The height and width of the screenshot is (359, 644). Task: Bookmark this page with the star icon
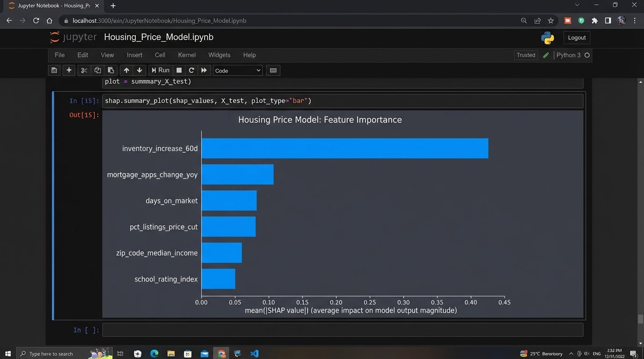[551, 21]
